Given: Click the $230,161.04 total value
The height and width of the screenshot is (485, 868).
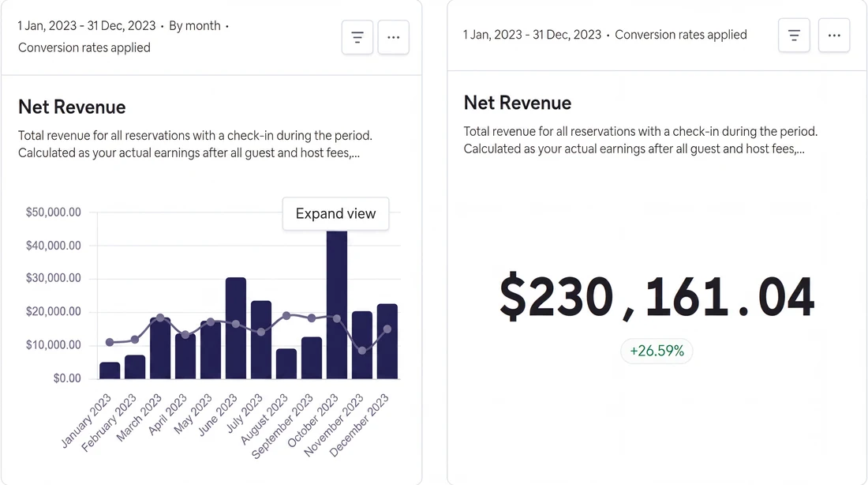Looking at the screenshot, I should click(x=657, y=296).
